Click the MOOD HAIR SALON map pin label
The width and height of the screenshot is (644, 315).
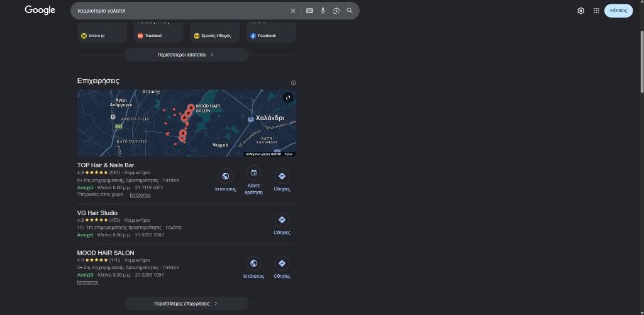point(208,108)
